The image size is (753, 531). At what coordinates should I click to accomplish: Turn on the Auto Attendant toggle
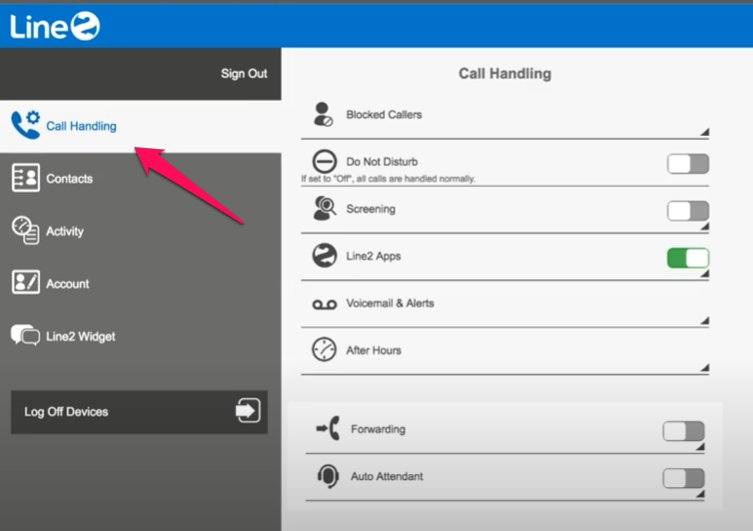point(683,478)
